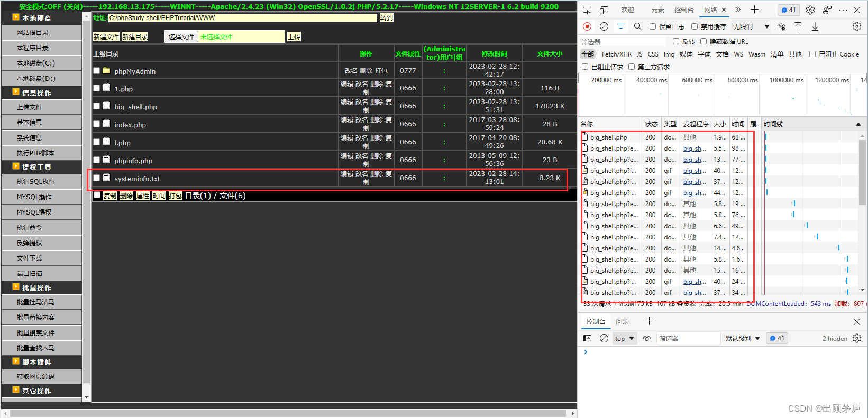Clear console icon in drawer
This screenshot has width=868, height=418.
(604, 338)
